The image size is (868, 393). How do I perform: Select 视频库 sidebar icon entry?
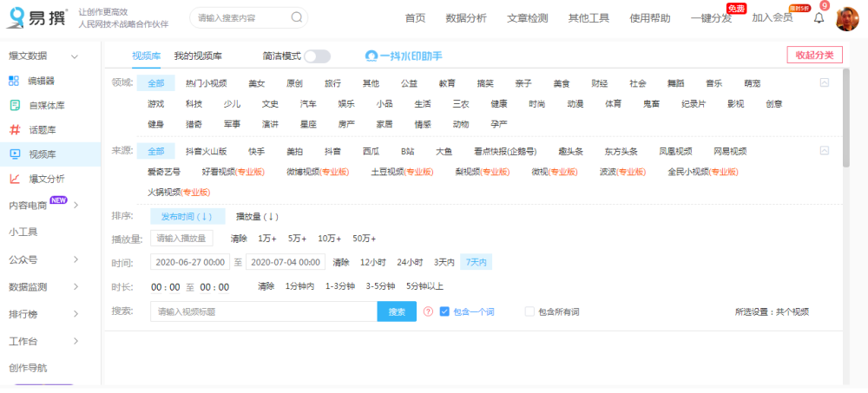(x=15, y=154)
